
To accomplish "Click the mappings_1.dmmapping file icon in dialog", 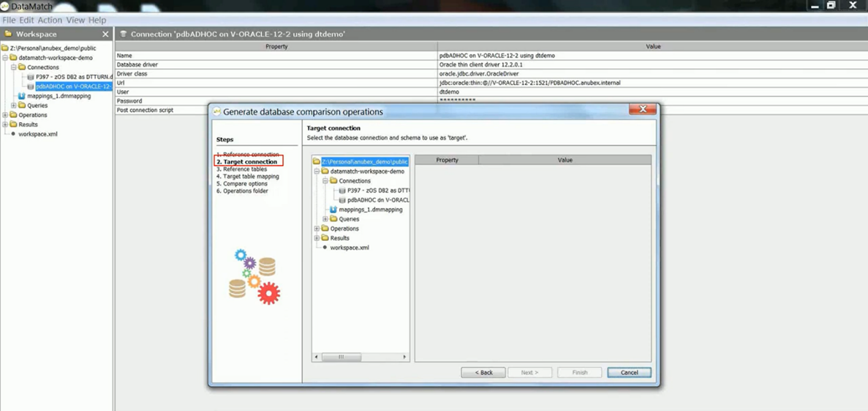I will point(333,209).
